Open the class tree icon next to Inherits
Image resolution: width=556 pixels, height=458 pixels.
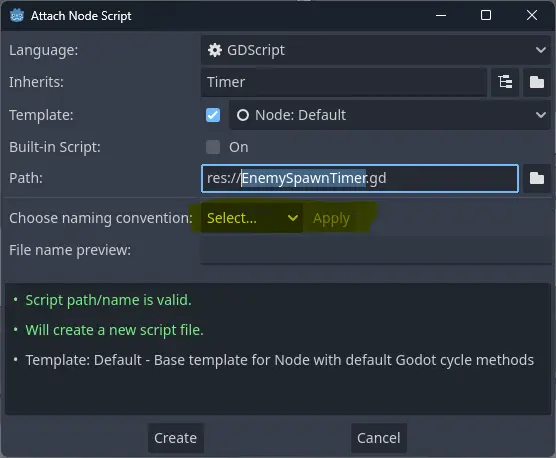coord(505,82)
